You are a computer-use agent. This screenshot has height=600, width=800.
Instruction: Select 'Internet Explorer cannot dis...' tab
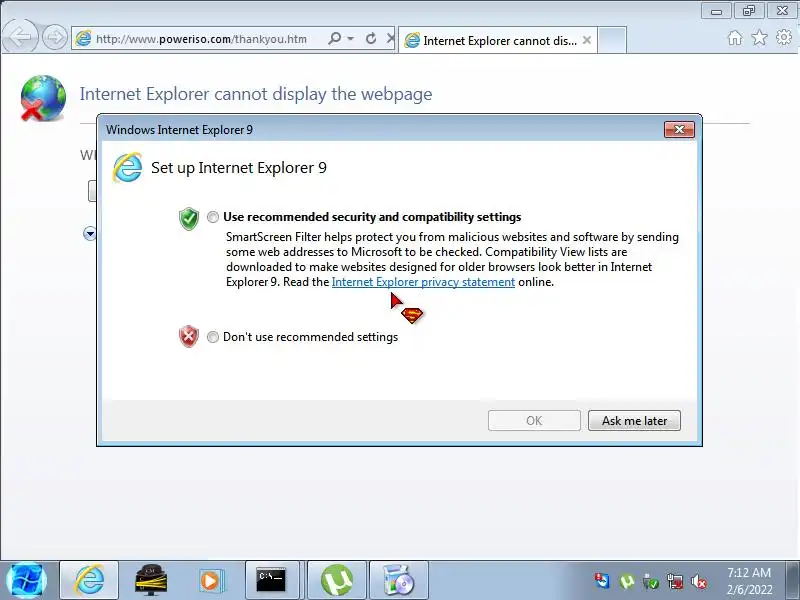pyautogui.click(x=497, y=40)
